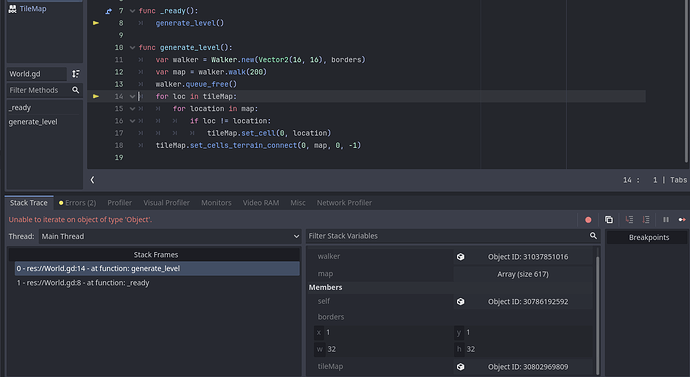The width and height of the screenshot is (690, 377).
Task: Jump to generate_level in the methods list
Action: pos(33,122)
